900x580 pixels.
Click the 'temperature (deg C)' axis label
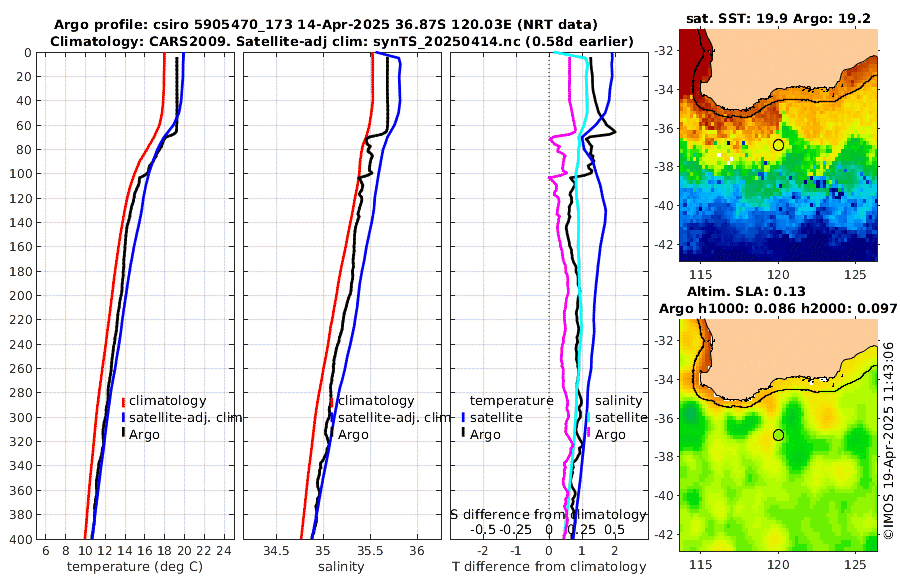[135, 566]
